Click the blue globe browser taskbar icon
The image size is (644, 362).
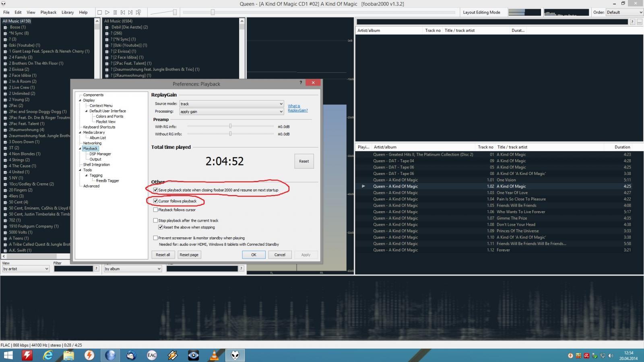point(110,355)
